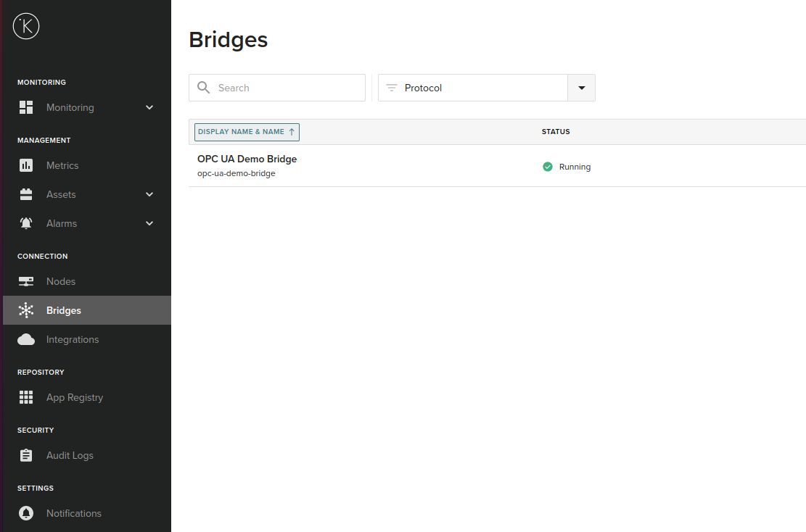Open the OPC UA Demo Bridge entry
806x532 pixels.
coord(247,159)
